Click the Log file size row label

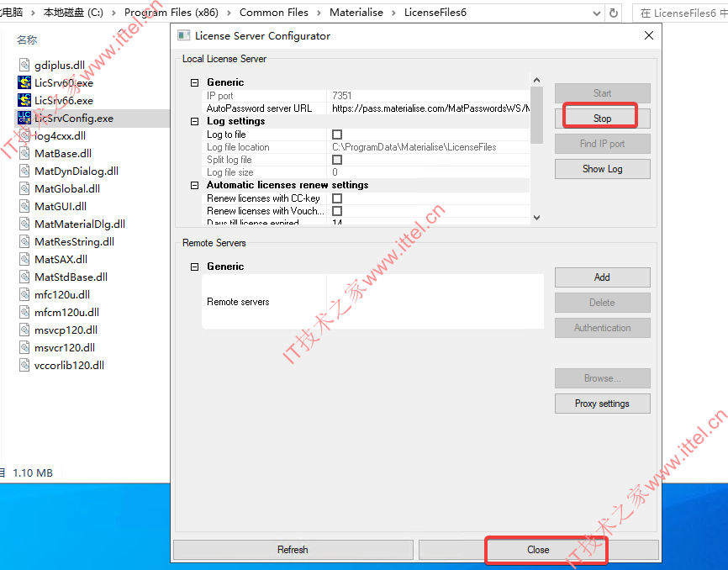tap(229, 172)
